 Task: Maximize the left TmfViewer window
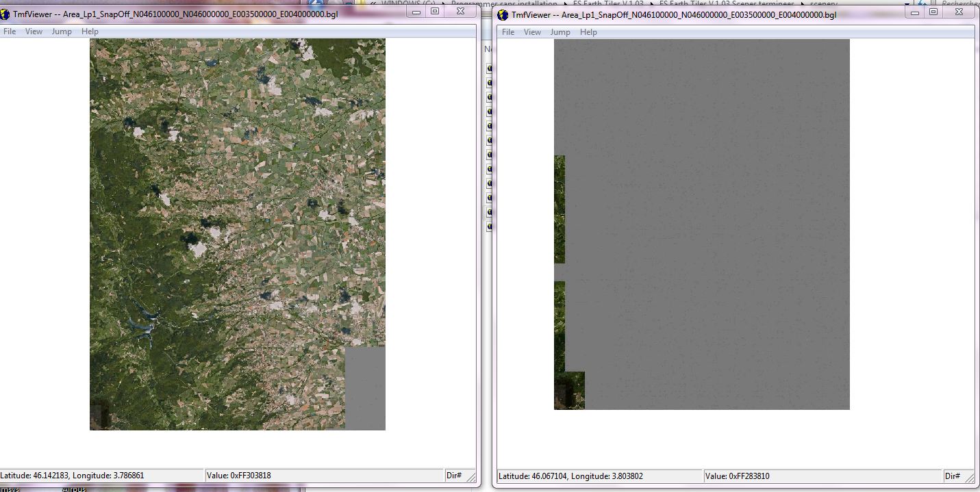coord(435,12)
